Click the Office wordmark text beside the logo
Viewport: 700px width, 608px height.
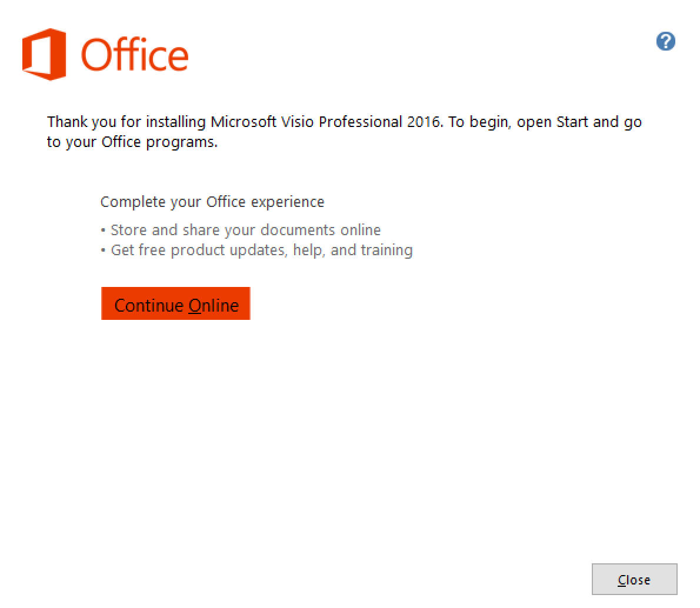[x=135, y=55]
